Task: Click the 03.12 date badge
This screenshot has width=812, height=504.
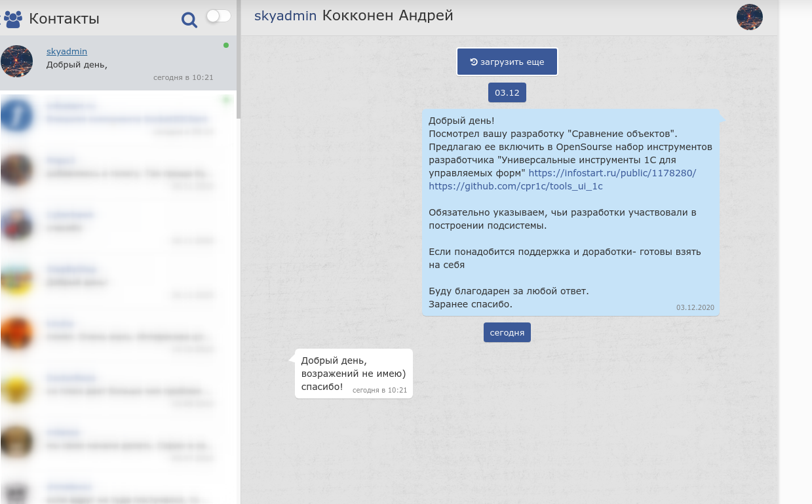Action: coord(507,93)
